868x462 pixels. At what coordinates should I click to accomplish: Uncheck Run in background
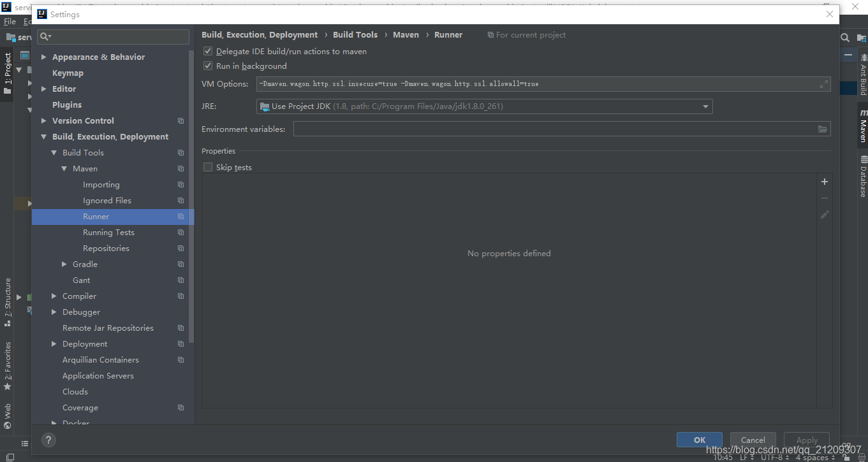[208, 66]
